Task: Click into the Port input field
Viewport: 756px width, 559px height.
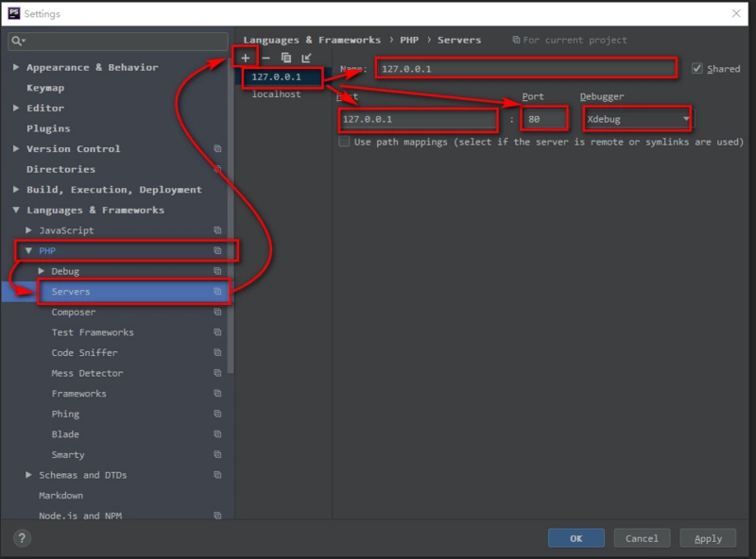Action: (544, 119)
